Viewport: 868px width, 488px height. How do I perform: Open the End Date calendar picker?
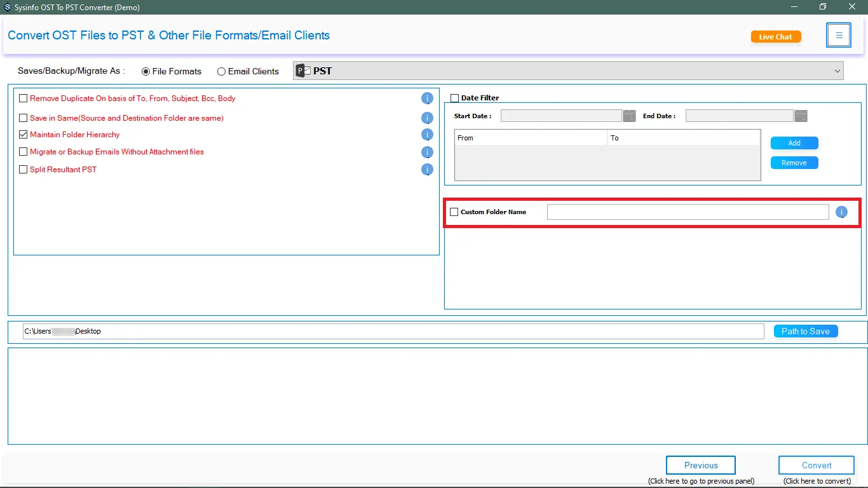pyautogui.click(x=801, y=116)
